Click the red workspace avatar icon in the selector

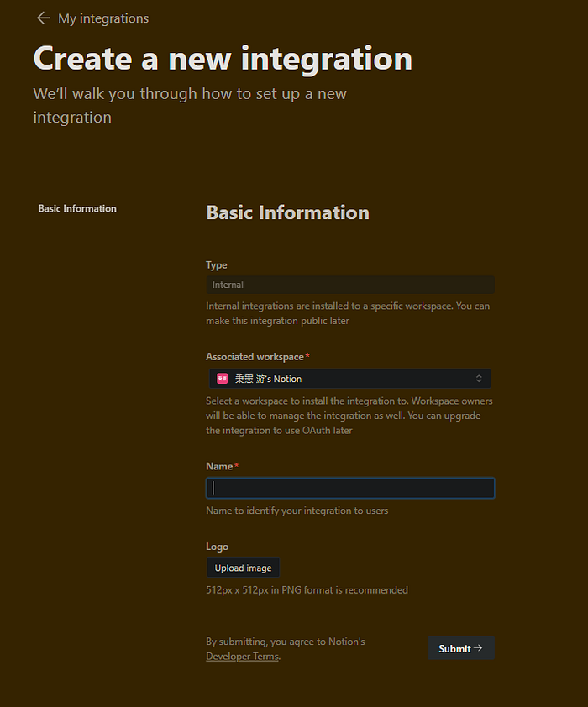[x=222, y=378]
